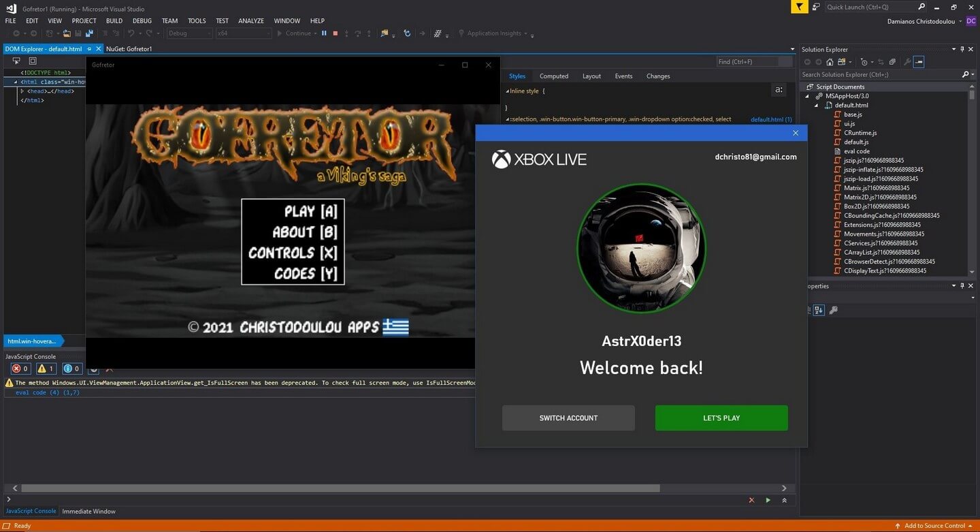
Task: Toggle console multiline mode double-chevron
Action: pyautogui.click(x=784, y=500)
